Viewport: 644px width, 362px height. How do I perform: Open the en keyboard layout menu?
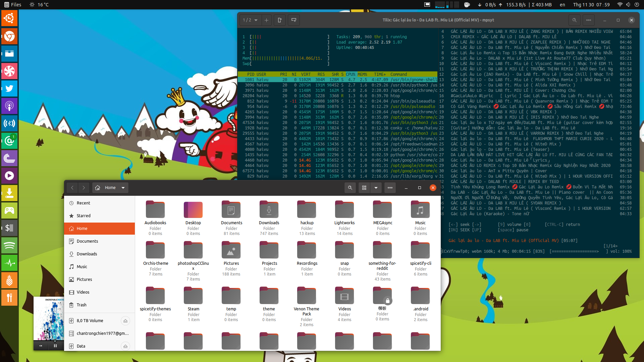[562, 5]
